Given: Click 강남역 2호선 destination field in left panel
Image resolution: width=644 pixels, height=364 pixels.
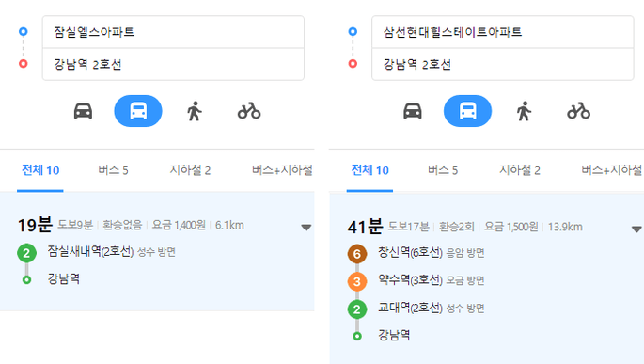Looking at the screenshot, I should (x=173, y=64).
